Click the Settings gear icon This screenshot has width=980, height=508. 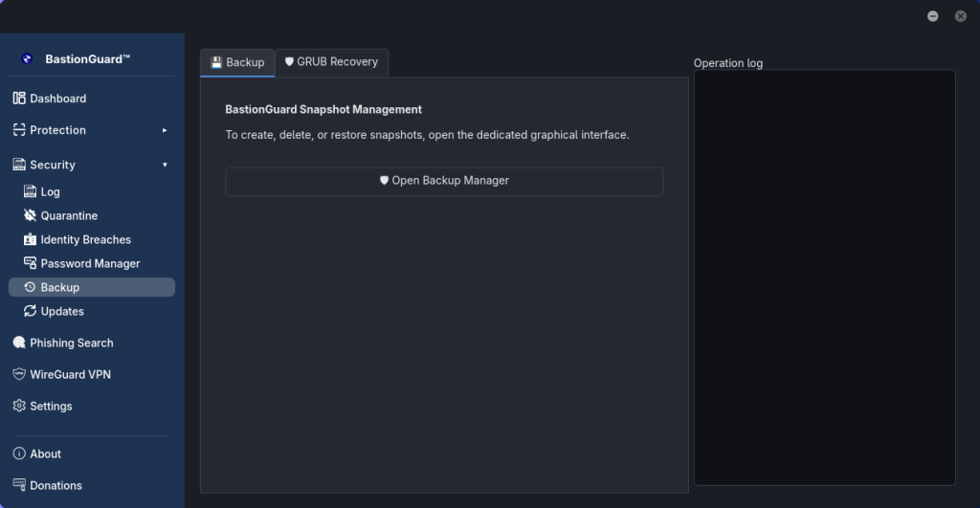tap(19, 406)
